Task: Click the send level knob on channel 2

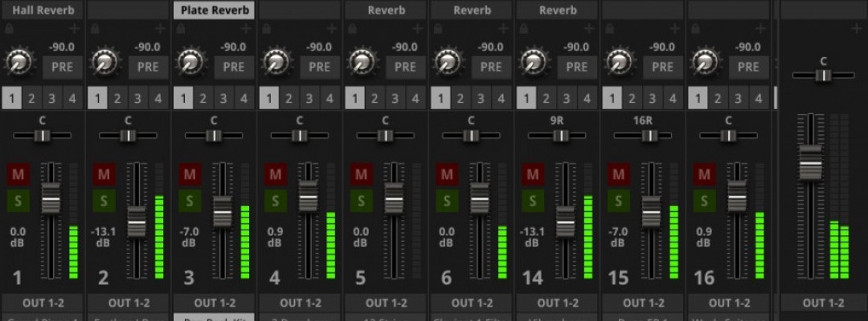Action: click(103, 62)
